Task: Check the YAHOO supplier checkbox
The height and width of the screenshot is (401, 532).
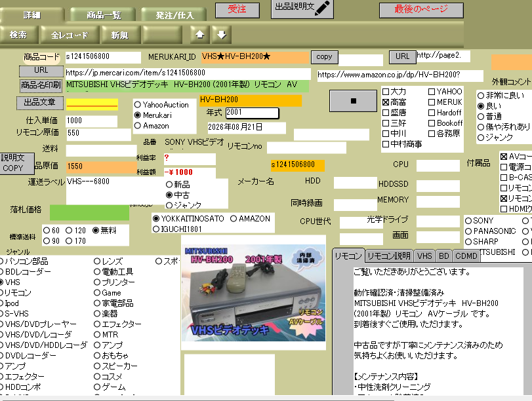Action: pyautogui.click(x=432, y=92)
